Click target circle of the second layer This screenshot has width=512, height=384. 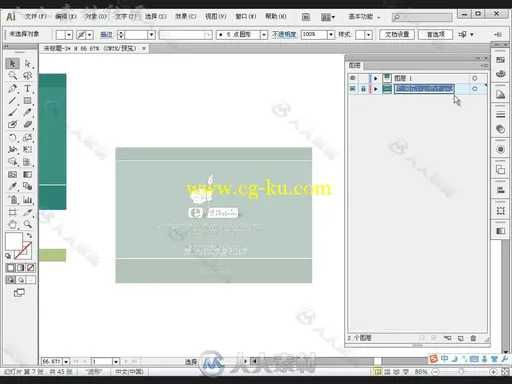point(474,89)
